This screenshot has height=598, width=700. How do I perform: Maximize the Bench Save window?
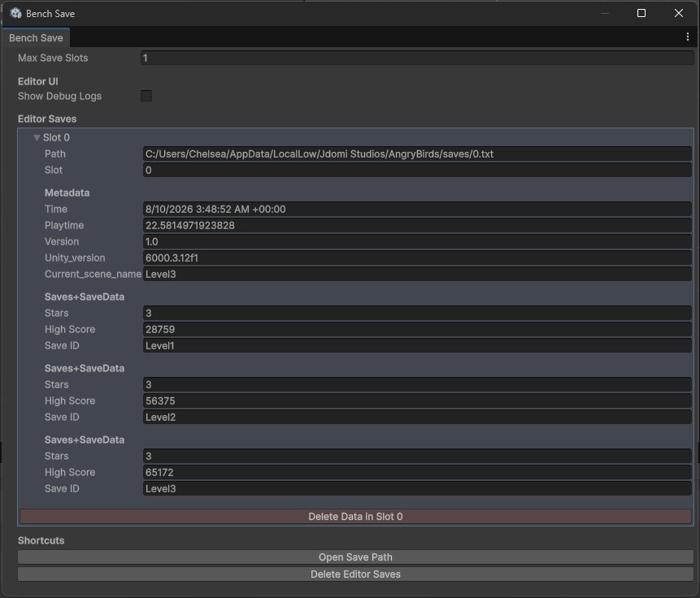641,13
